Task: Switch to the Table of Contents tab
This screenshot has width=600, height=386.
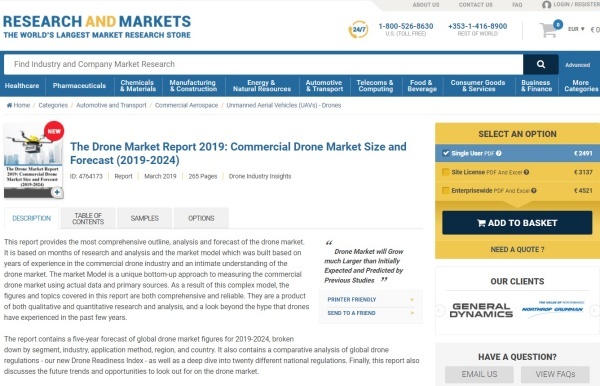Action: click(88, 218)
